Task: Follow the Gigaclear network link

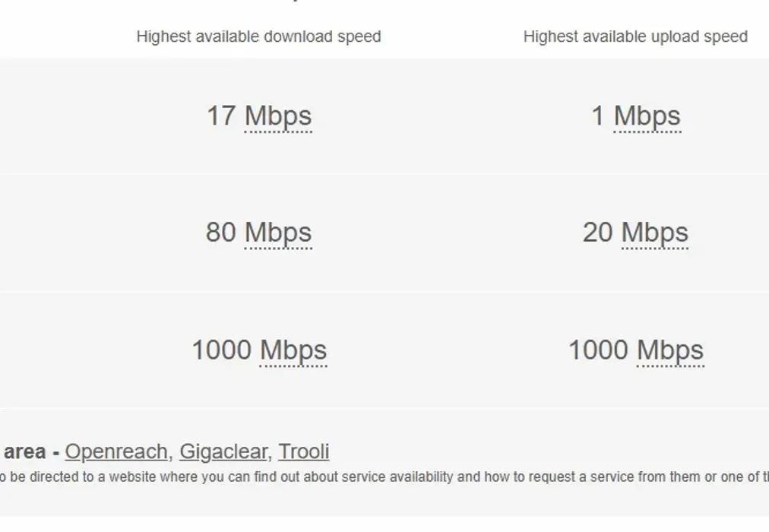Action: point(223,451)
